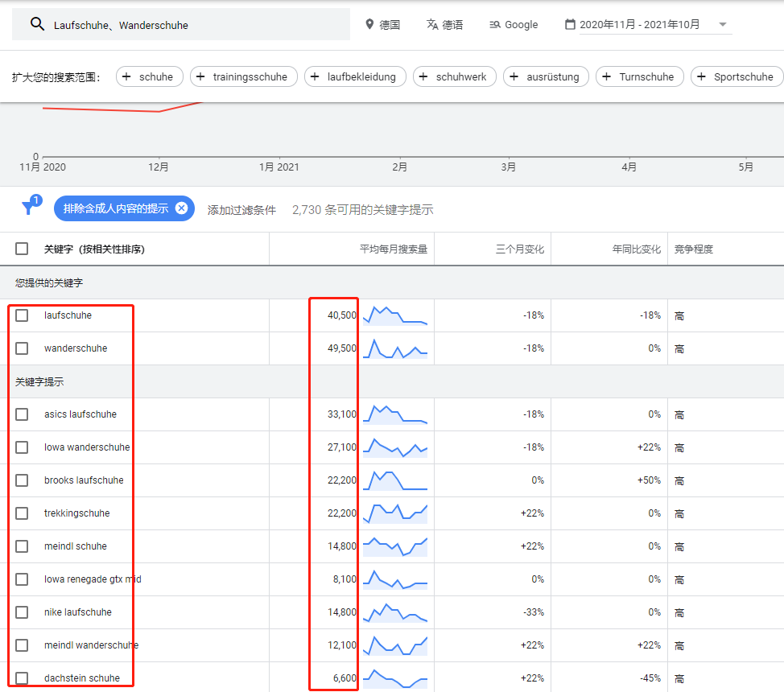
Task: Add Sportschuhe suggestion chip
Action: 737,76
